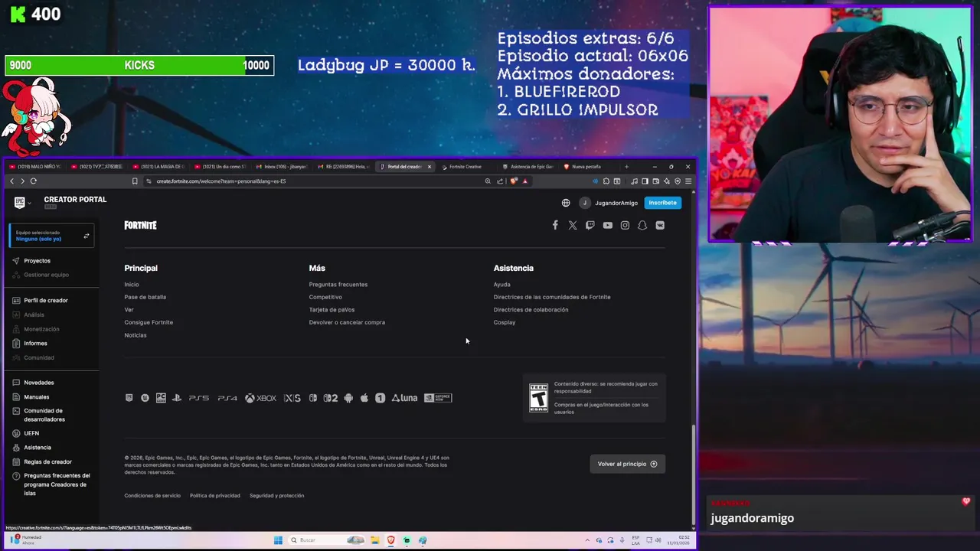The width and height of the screenshot is (980, 551).
Task: Bookmark this page icon in address bar
Action: [135, 181]
